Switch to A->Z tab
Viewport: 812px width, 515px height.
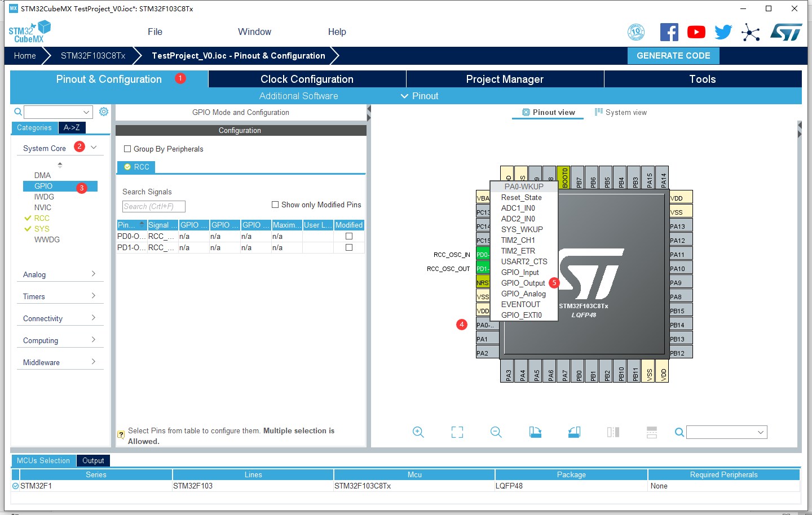click(72, 128)
